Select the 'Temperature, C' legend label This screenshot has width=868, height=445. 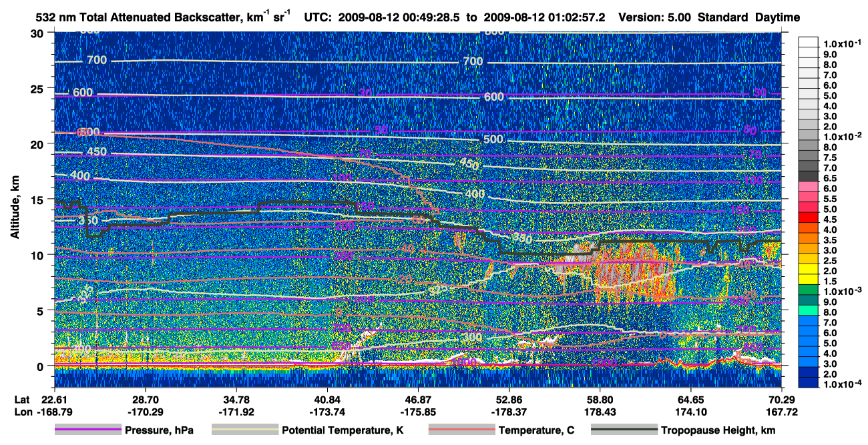536,430
